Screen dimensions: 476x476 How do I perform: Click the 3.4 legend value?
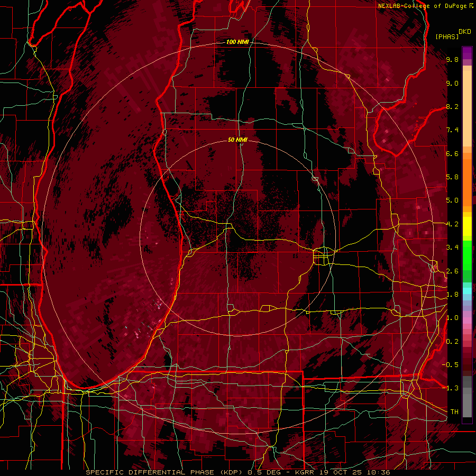(x=452, y=248)
